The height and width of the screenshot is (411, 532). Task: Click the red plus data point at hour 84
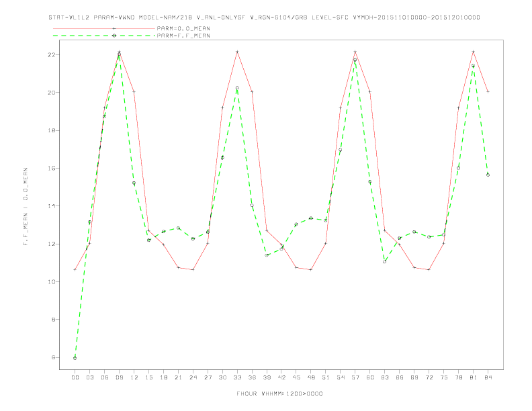[488, 91]
